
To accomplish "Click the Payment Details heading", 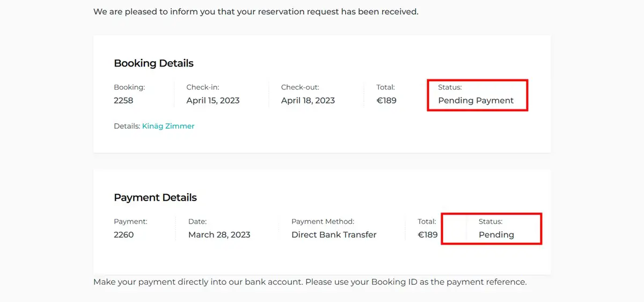I will (x=155, y=197).
